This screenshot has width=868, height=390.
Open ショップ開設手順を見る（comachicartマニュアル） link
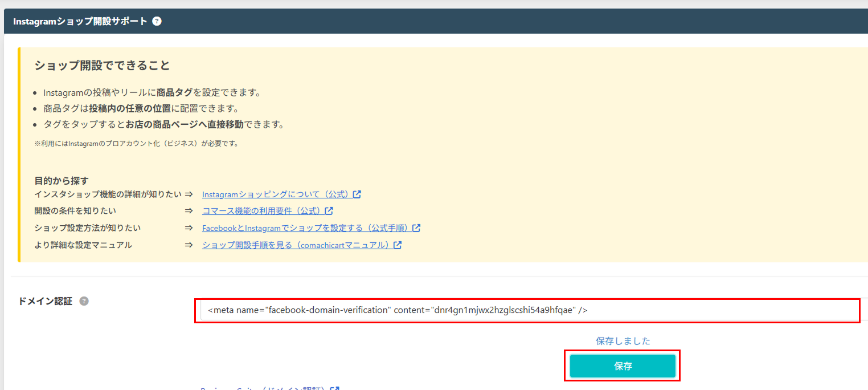click(x=296, y=245)
